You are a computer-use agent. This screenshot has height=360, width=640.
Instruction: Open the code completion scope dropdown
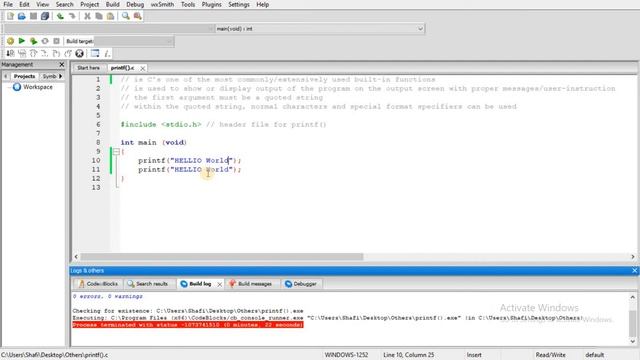(109, 29)
